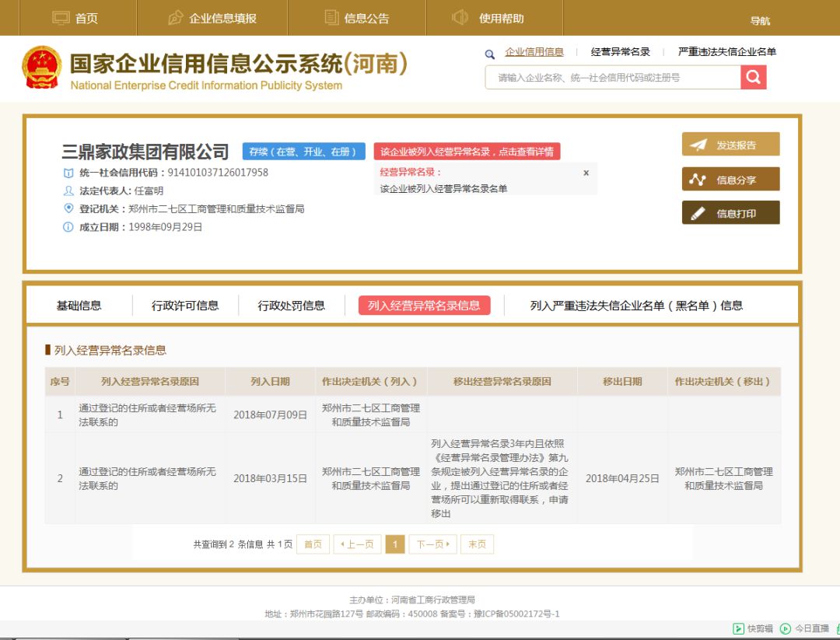The image size is (840, 640).
Task: Click the 首页 pagination button
Action: coord(313,544)
